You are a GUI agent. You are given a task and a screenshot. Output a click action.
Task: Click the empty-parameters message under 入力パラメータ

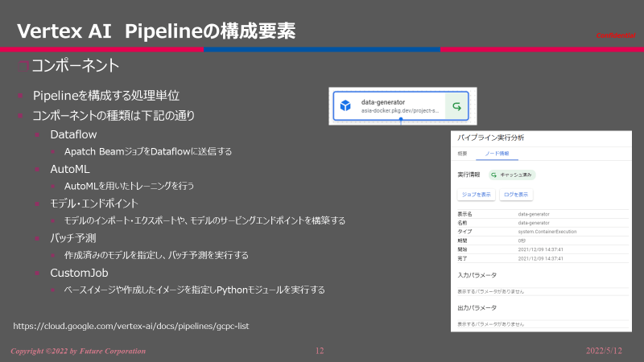pos(491,291)
